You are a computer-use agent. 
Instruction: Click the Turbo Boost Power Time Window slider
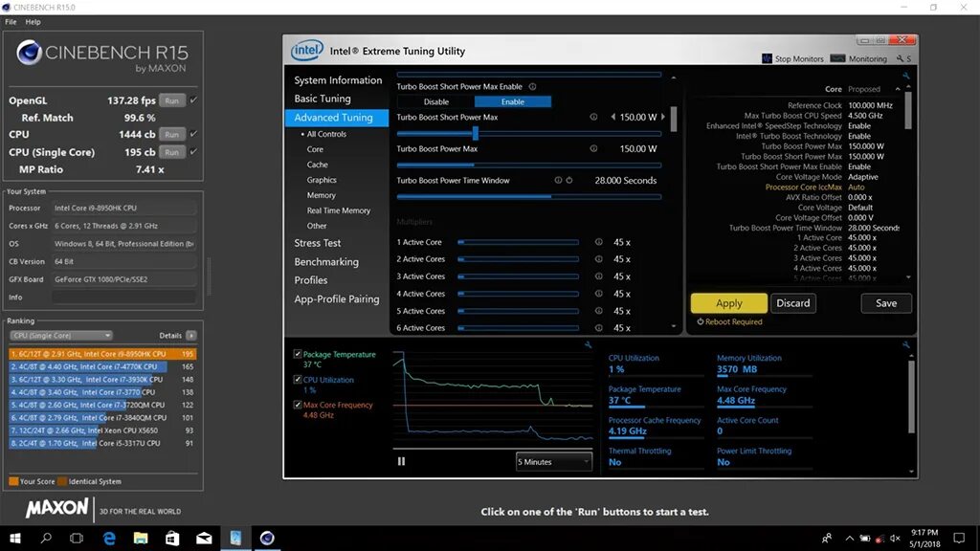528,196
